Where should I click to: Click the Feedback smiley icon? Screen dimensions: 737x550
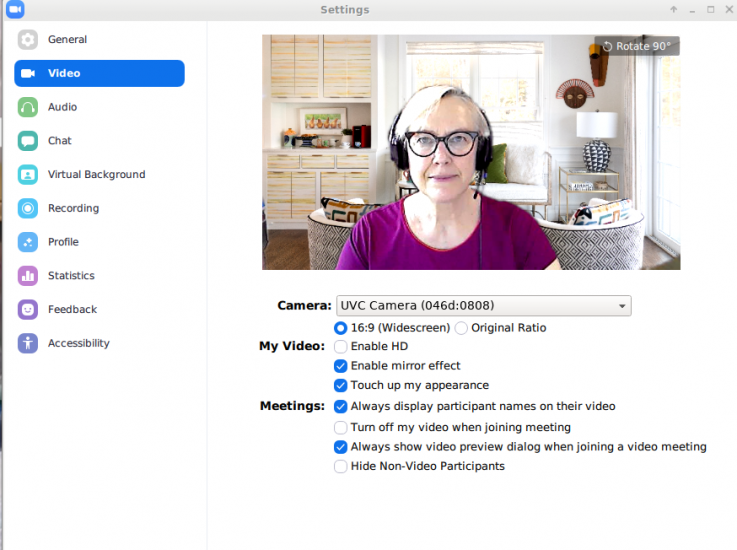pyautogui.click(x=28, y=310)
